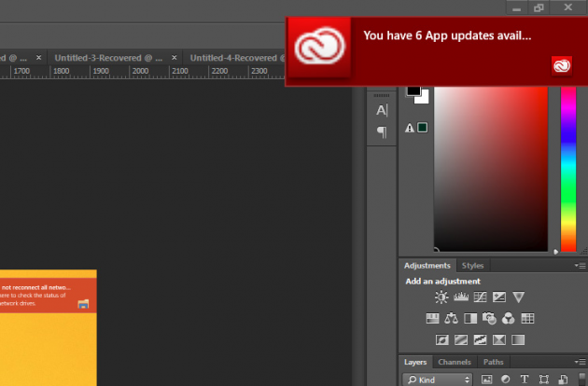Toggle the adjustment layer filter
Image resolution: width=588 pixels, height=386 pixels.
click(x=506, y=379)
